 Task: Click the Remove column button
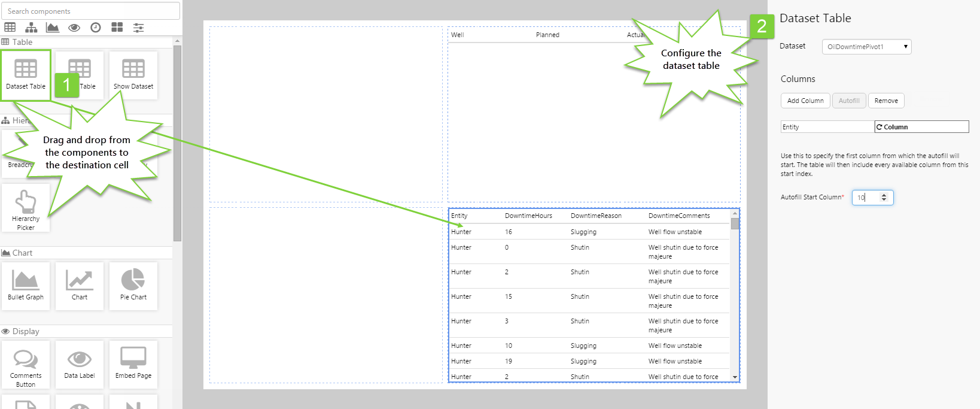point(885,101)
